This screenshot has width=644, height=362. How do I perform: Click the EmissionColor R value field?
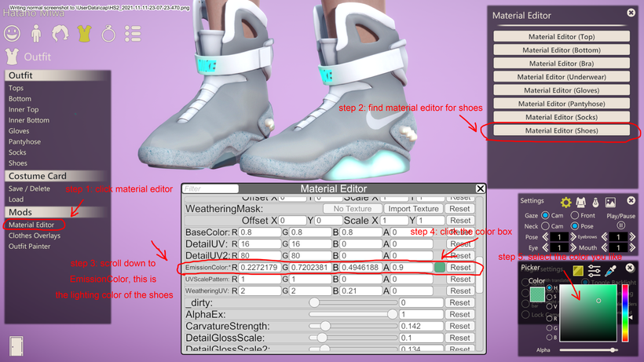click(x=260, y=267)
